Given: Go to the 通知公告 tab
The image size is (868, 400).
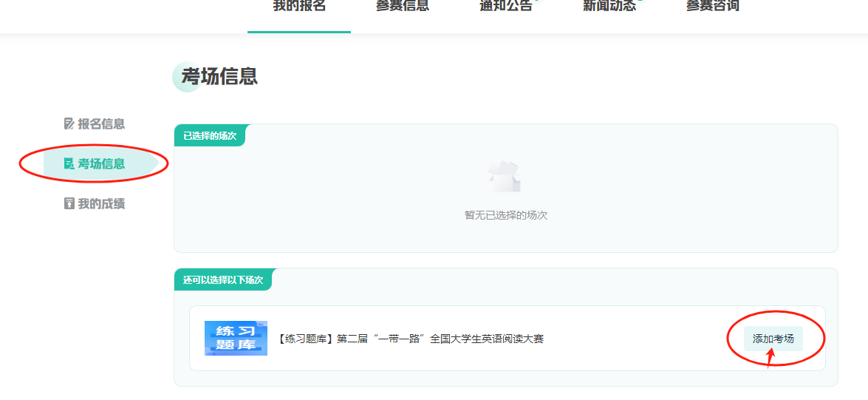Looking at the screenshot, I should tap(506, 7).
